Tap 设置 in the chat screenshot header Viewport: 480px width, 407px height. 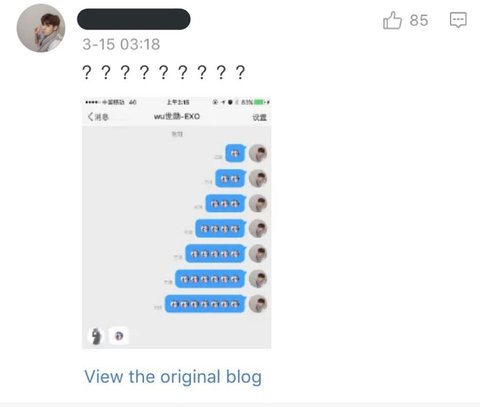(259, 117)
